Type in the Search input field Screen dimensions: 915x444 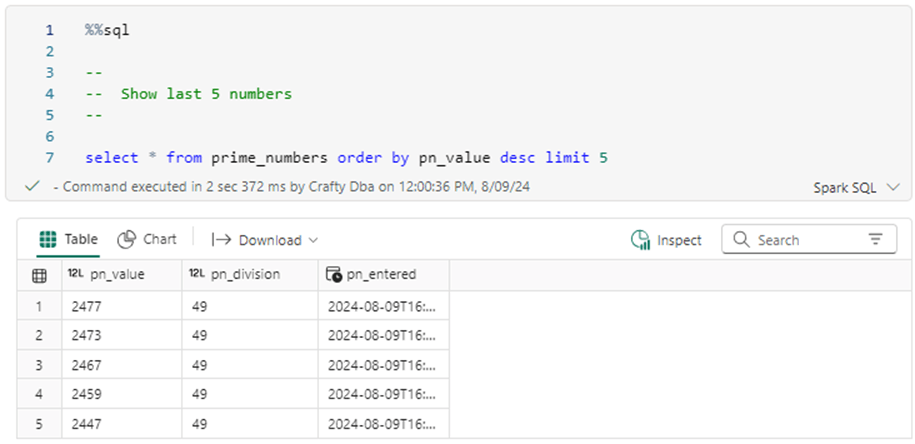tap(805, 240)
